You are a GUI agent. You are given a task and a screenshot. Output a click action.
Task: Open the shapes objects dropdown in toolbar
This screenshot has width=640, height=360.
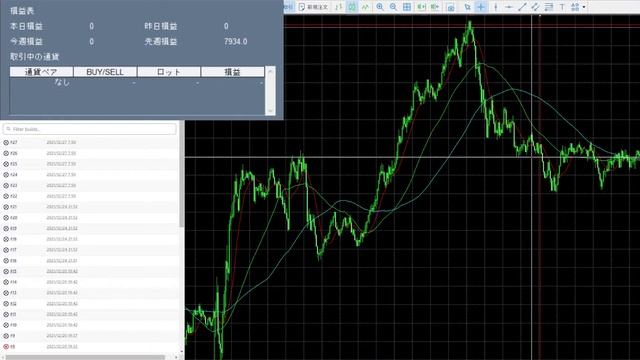[x=578, y=7]
